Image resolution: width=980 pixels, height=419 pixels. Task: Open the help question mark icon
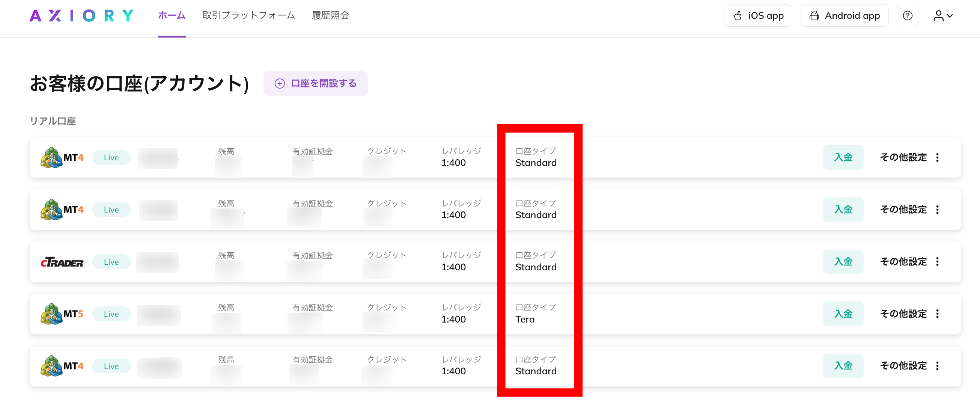[x=907, y=16]
